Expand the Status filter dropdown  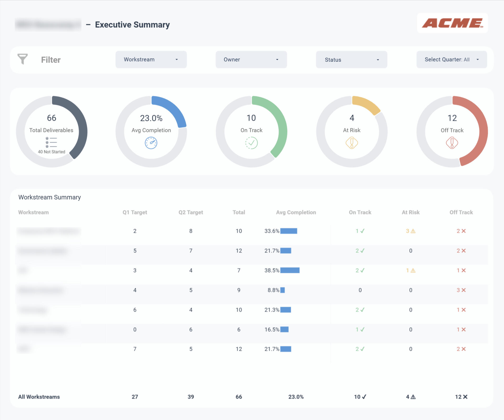[x=351, y=59]
